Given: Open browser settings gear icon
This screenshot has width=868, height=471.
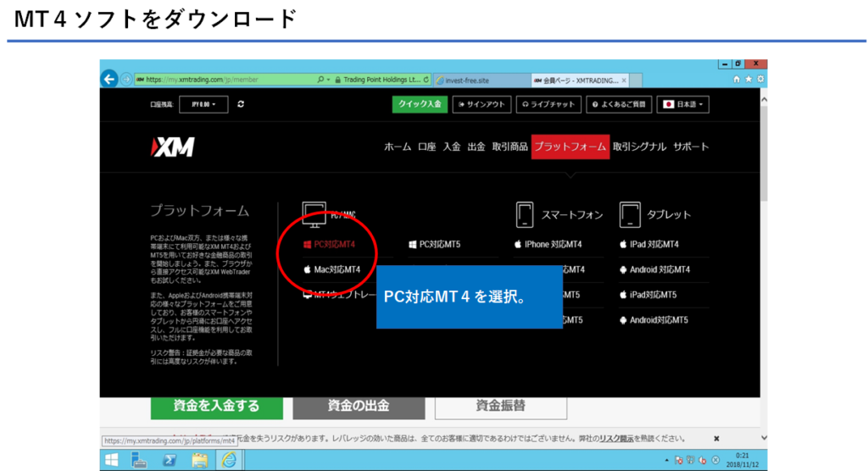Looking at the screenshot, I should pyautogui.click(x=760, y=79).
